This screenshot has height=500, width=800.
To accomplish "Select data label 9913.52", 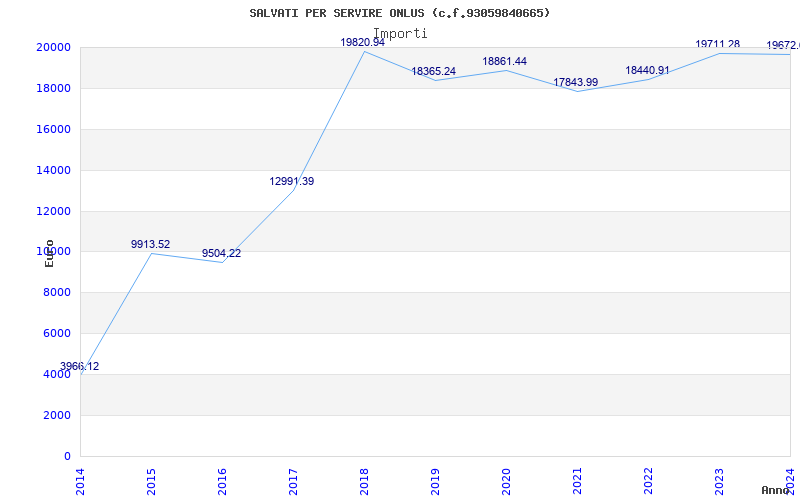I will coord(151,244).
